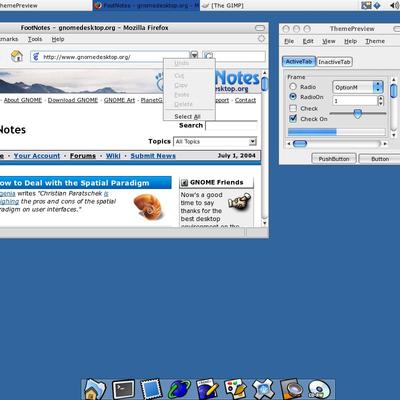Click ThemePreview horizontal scrollbar thumb
The width and height of the screenshot is (400, 400).
coord(300,144)
